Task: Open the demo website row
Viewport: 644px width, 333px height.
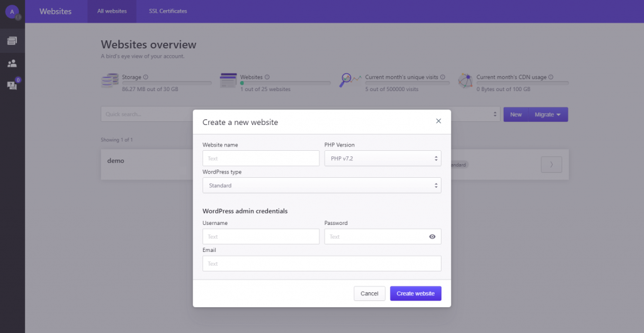Action: [335, 165]
